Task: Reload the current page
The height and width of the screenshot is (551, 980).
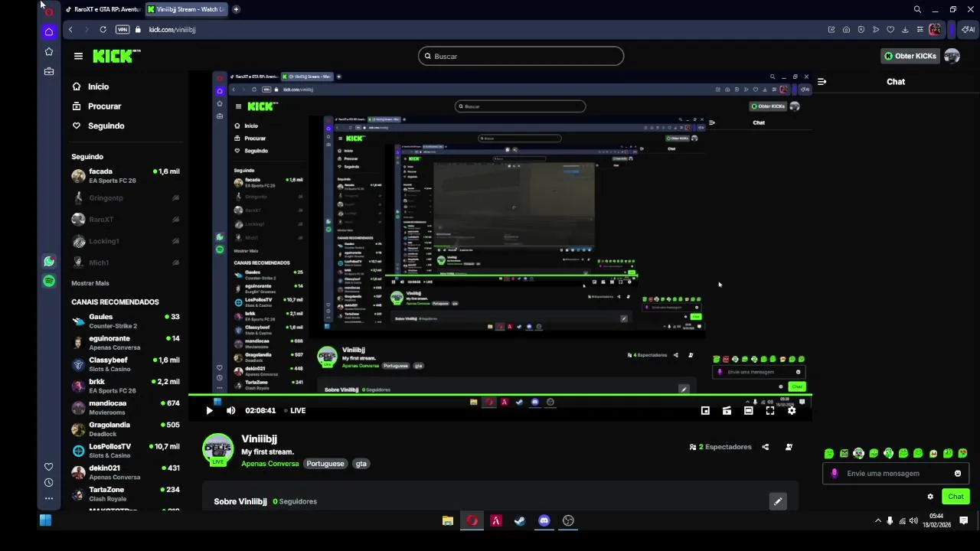Action: point(103,29)
